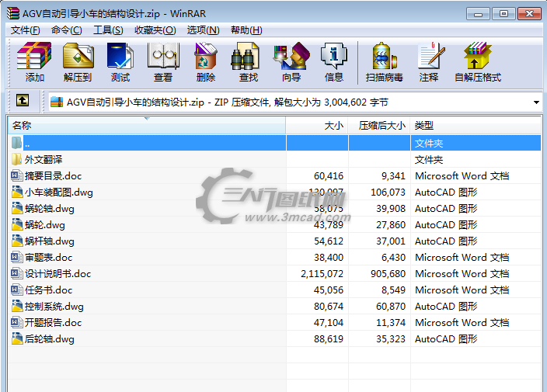Click the 测试 (Test) toolbar icon
547x392 pixels.
120,55
